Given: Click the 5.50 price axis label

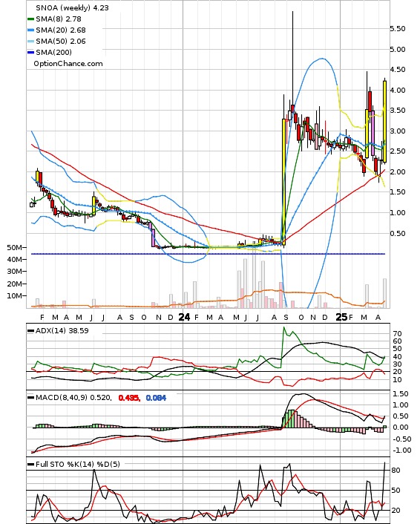Looking at the screenshot, I should (x=398, y=29).
